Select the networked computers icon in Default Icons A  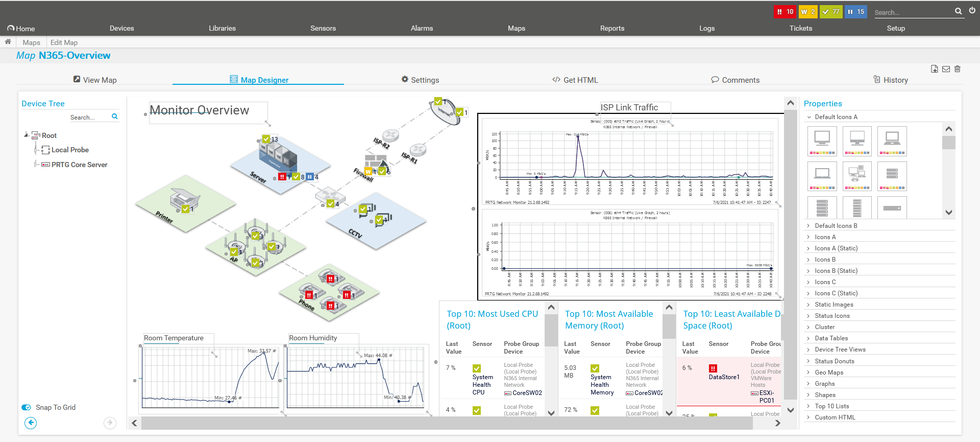857,176
